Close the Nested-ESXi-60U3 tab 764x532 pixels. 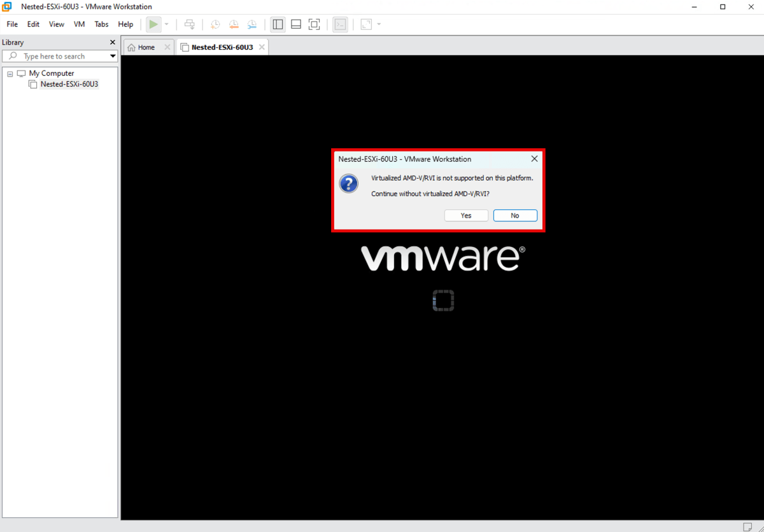click(x=262, y=47)
